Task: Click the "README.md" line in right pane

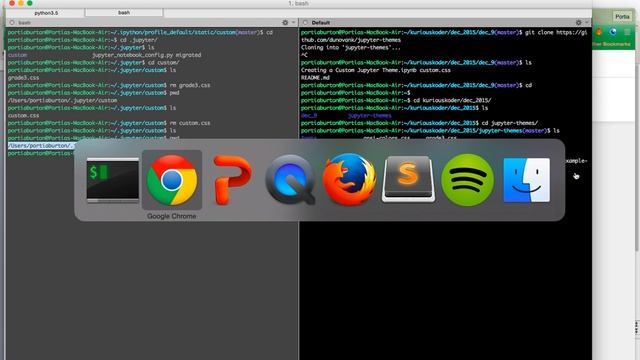Action: click(315, 78)
